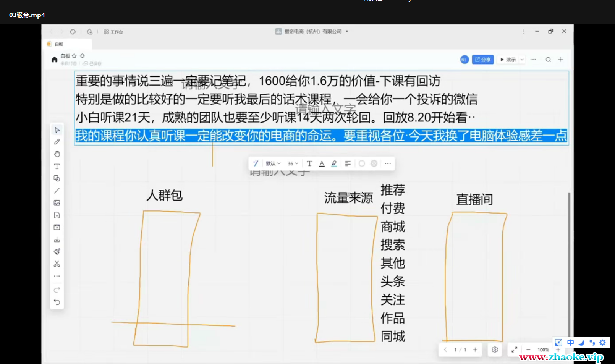
Task: Click the insert image tool
Action: [x=57, y=203]
